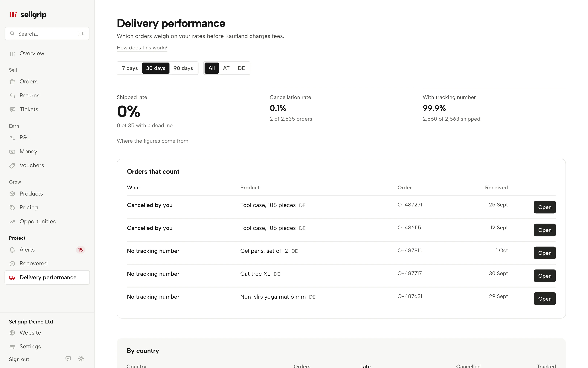
Task: Open the yoga mat order O-487631
Action: pos(544,299)
